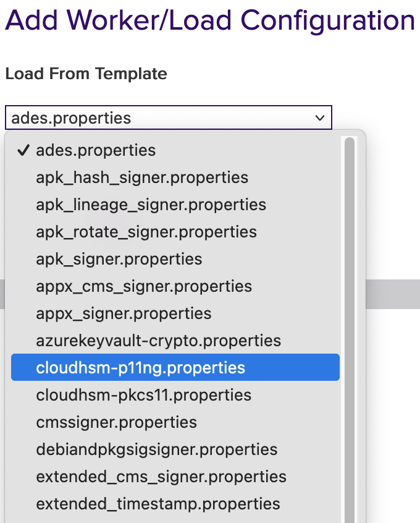Click the Load From Template label
The height and width of the screenshot is (523, 420).
86,74
